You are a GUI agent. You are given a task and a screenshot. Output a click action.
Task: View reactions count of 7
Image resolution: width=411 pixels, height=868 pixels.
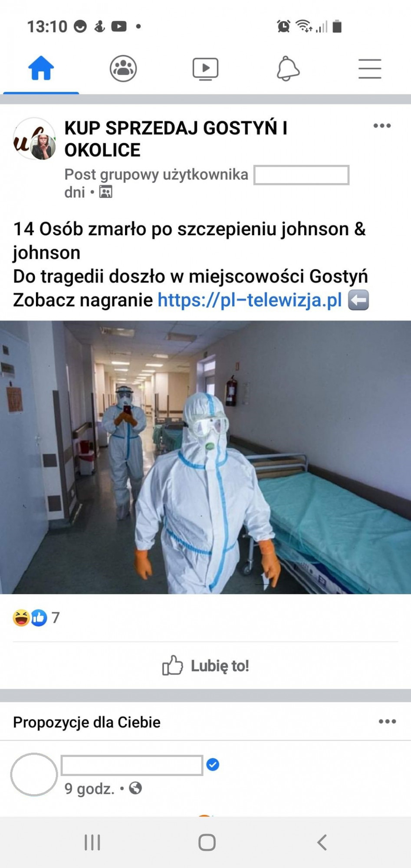56,618
